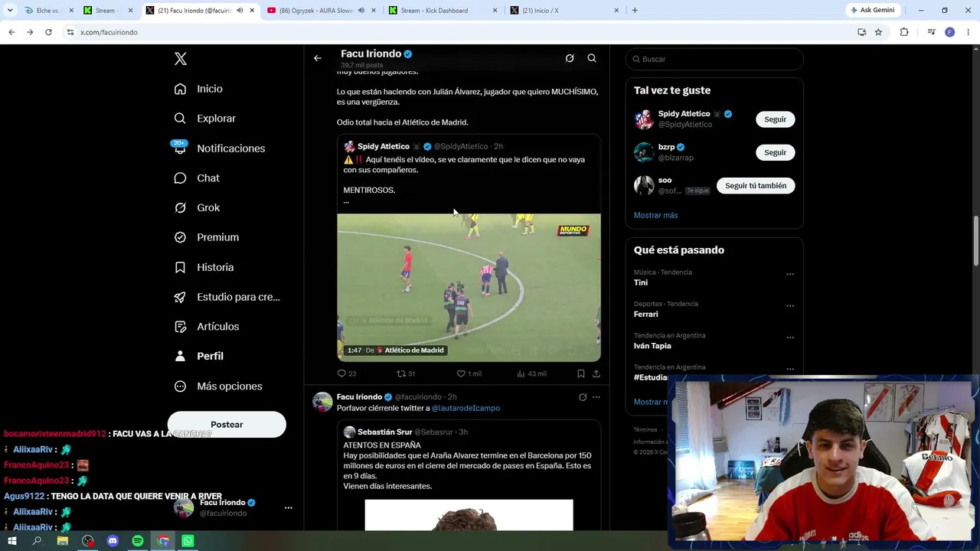Switch to Stream - Kick Dashboard tab
The height and width of the screenshot is (551, 980).
point(442,11)
